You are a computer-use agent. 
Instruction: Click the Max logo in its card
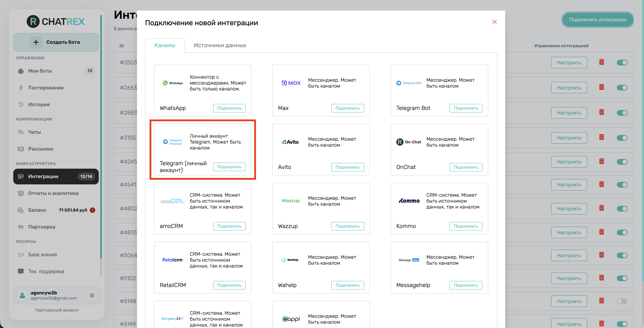pos(291,83)
